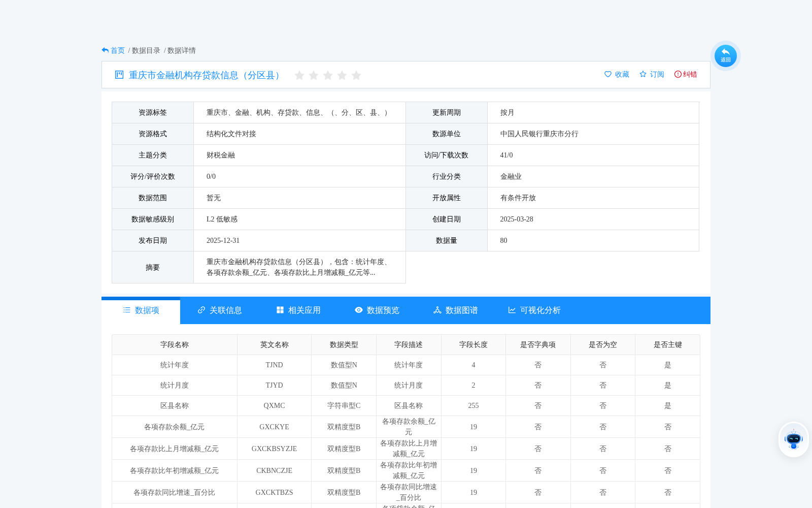Rate the dataset with the third star
Viewport: 812px width, 508px height.
tap(328, 75)
